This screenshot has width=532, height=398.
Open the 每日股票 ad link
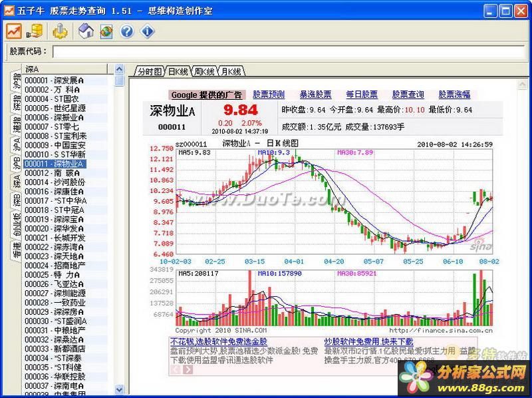362,95
